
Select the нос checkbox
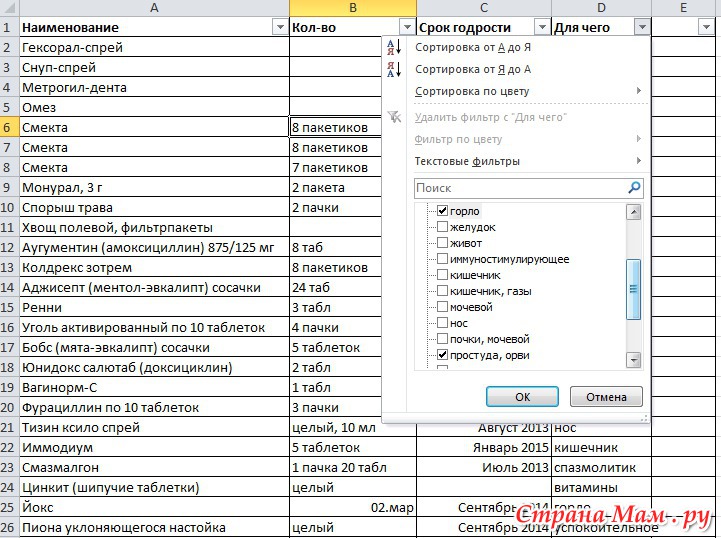tap(442, 323)
